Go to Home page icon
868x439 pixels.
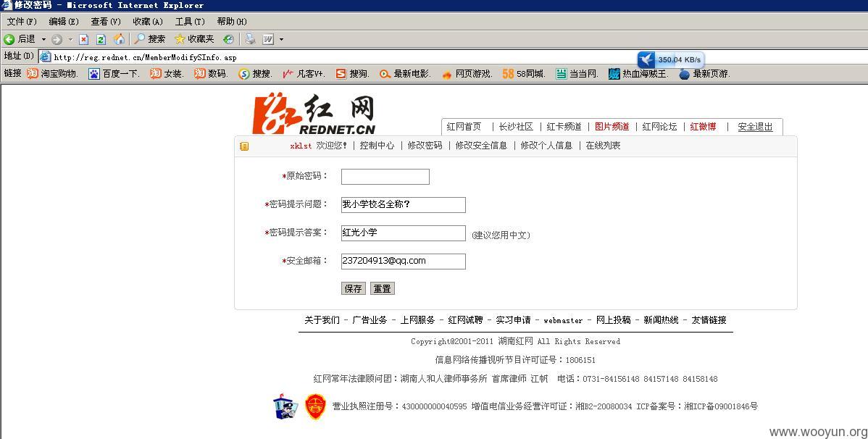coord(119,39)
